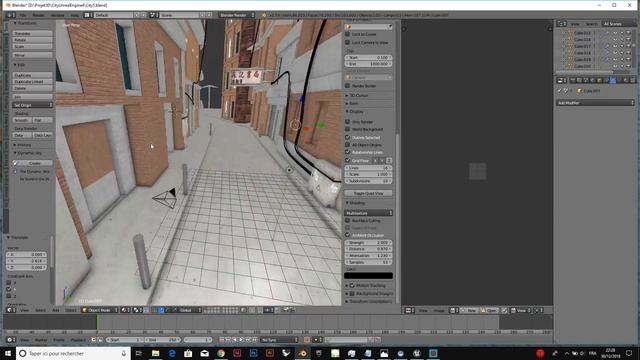
Task: Click the Translate button in Tools panel
Action: (x=32, y=33)
